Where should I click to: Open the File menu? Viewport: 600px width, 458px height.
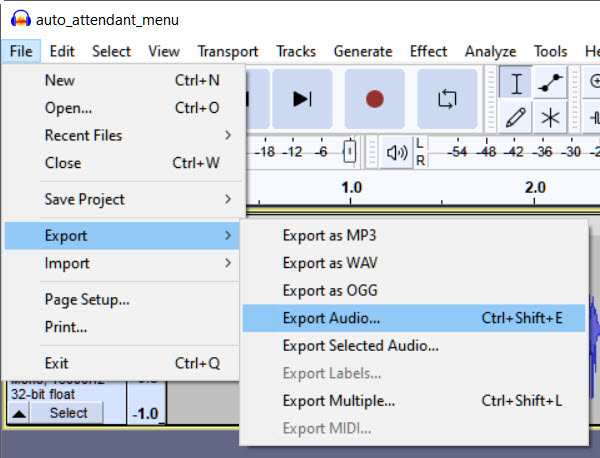pyautogui.click(x=21, y=51)
